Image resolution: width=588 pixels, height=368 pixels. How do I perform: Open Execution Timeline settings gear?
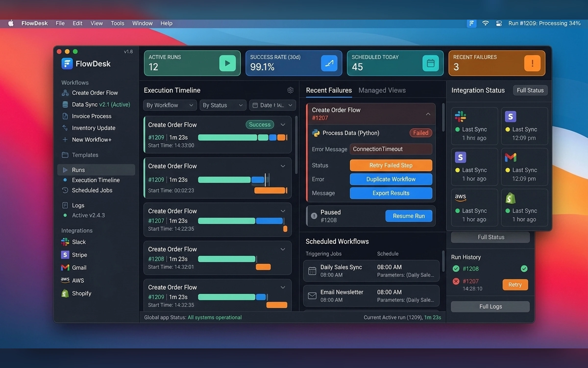[290, 90]
